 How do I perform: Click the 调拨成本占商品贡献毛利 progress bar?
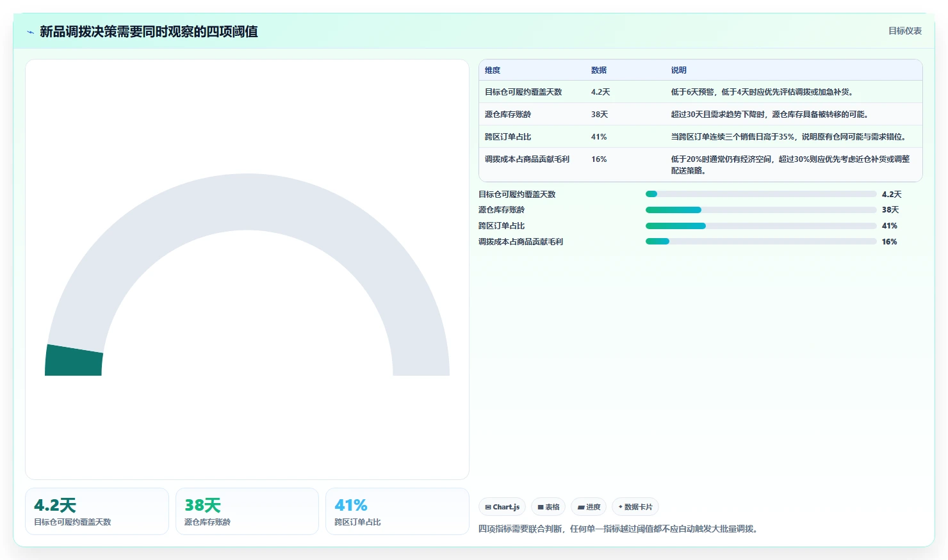click(761, 241)
